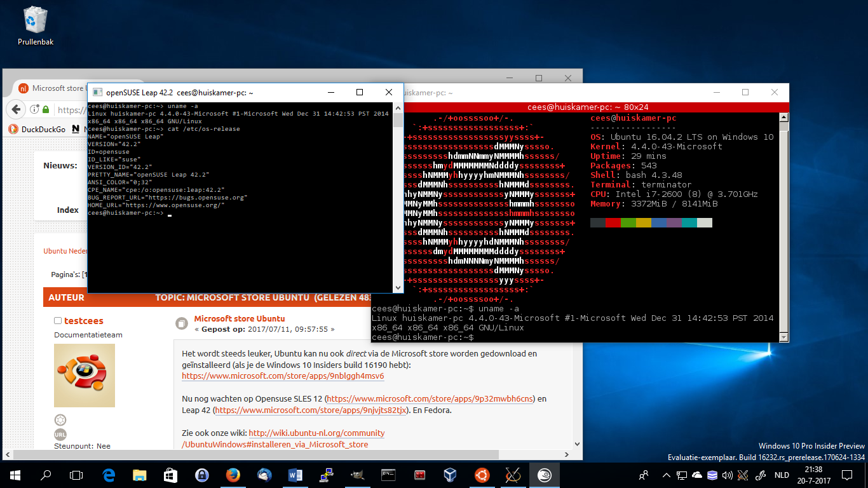Viewport: 868px width, 488px height.
Task: Open the wiki.ubuntu-nl.org community link
Action: coord(283,438)
